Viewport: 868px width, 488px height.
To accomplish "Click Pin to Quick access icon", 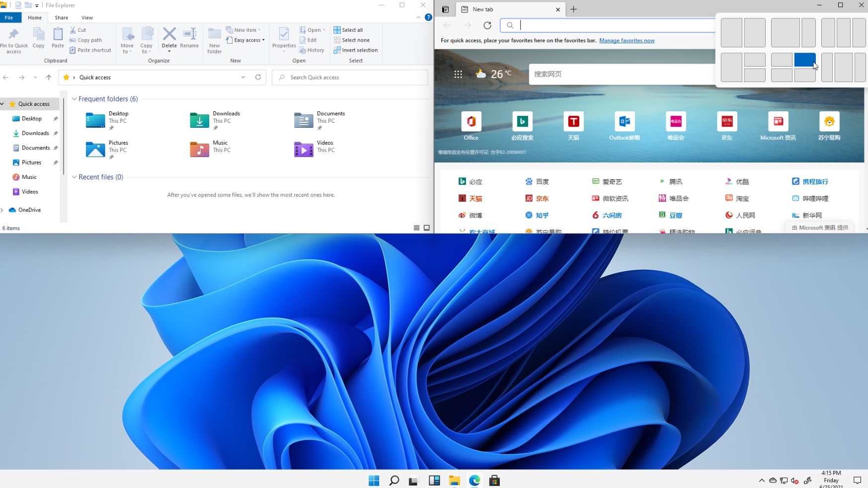I will tap(13, 35).
